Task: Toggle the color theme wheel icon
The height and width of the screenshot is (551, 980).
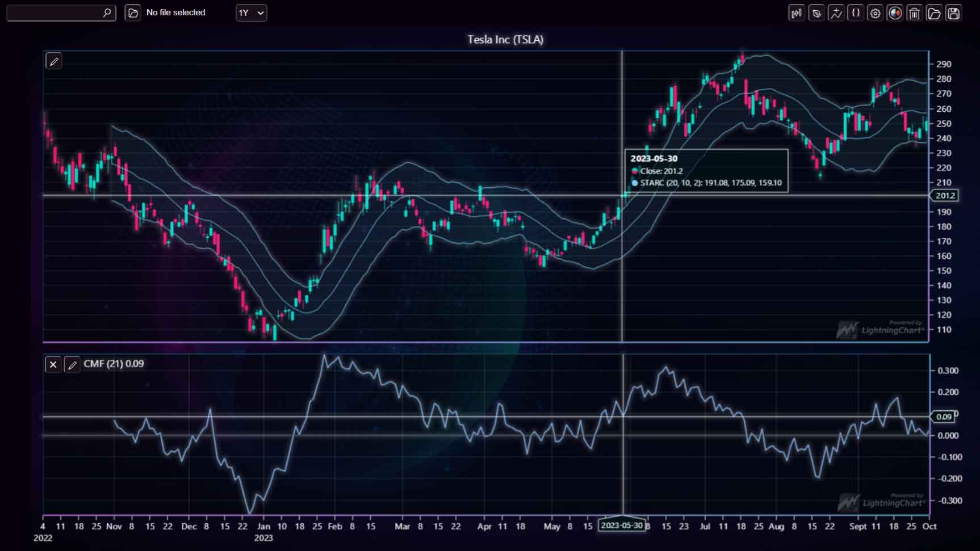Action: click(x=895, y=12)
